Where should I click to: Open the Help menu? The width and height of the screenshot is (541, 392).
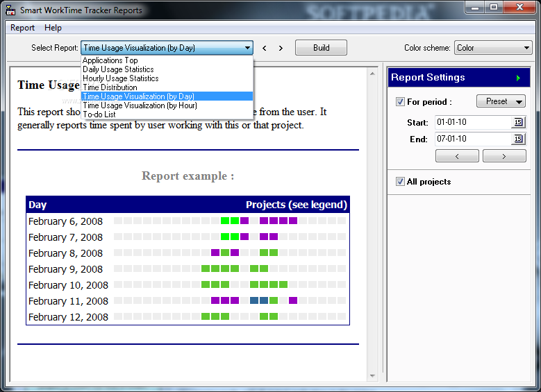pyautogui.click(x=53, y=28)
